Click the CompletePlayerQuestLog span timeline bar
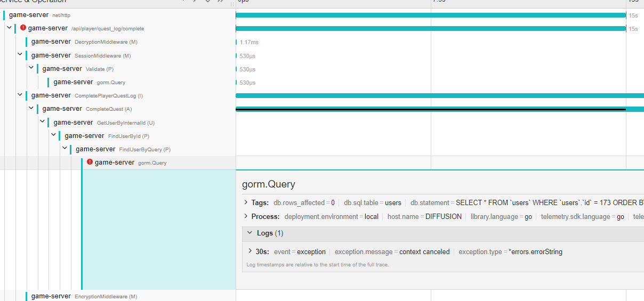 tap(440, 95)
